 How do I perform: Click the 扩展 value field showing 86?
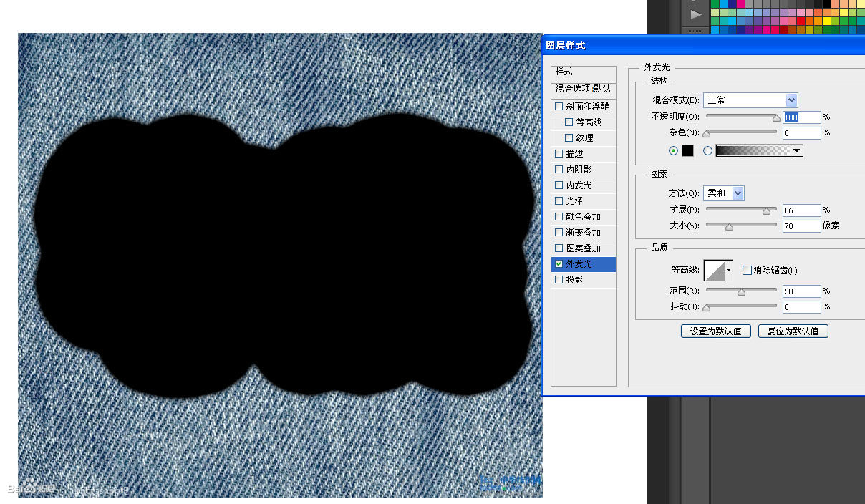801,210
